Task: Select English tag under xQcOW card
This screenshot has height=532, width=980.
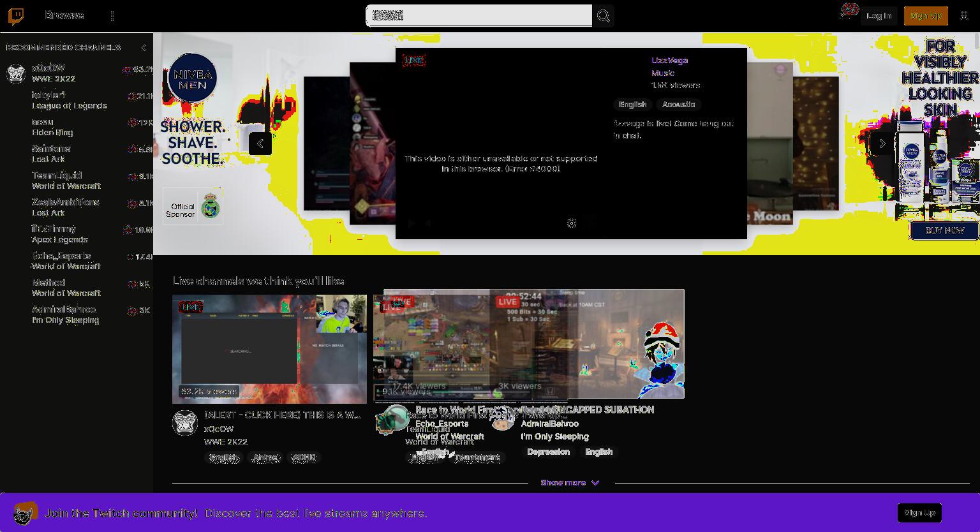Action: click(x=224, y=457)
